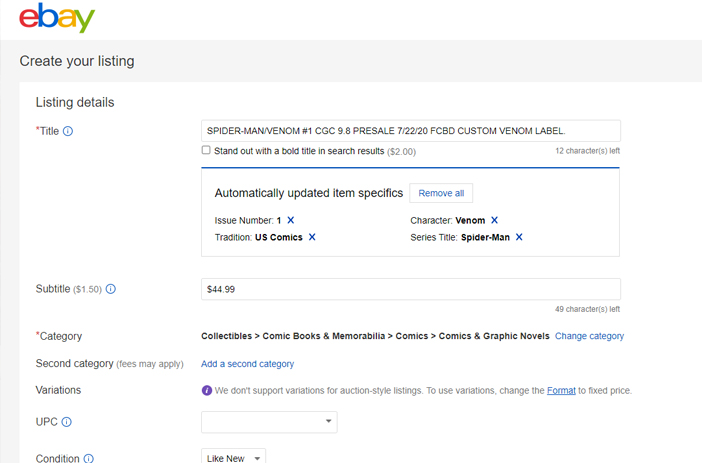This screenshot has width=702, height=463.
Task: Open the Subtitle info icon
Action: [111, 289]
